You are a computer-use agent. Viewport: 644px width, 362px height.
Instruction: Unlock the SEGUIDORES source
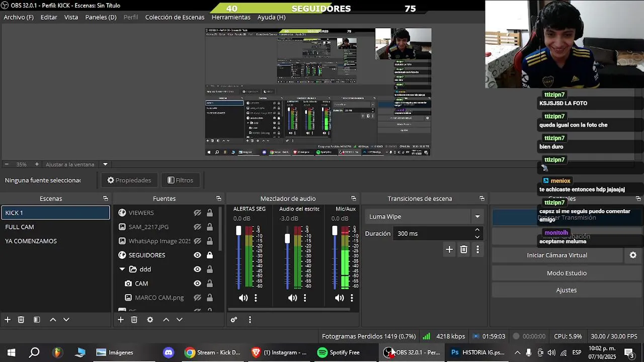coord(210,255)
